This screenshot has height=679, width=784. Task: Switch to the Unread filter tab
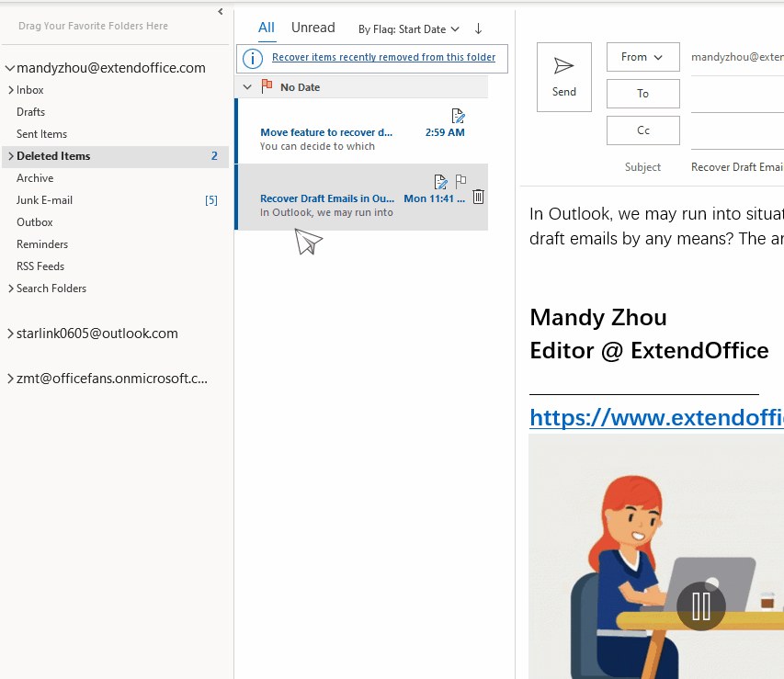312,28
